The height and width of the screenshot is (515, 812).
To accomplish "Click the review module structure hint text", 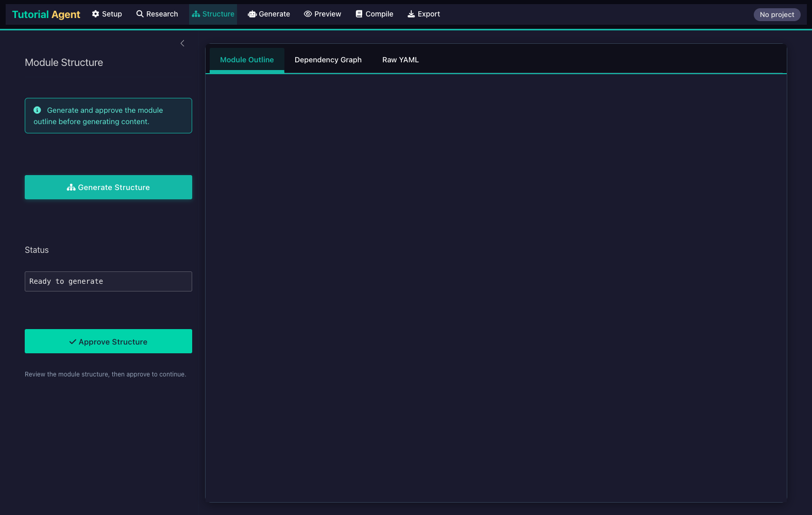I will pos(106,374).
